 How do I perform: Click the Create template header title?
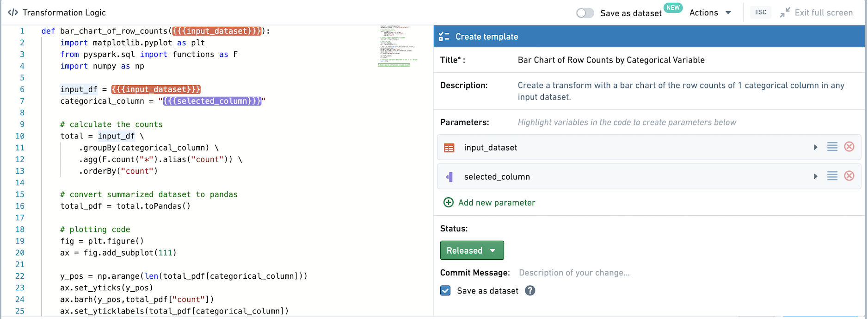pos(486,37)
